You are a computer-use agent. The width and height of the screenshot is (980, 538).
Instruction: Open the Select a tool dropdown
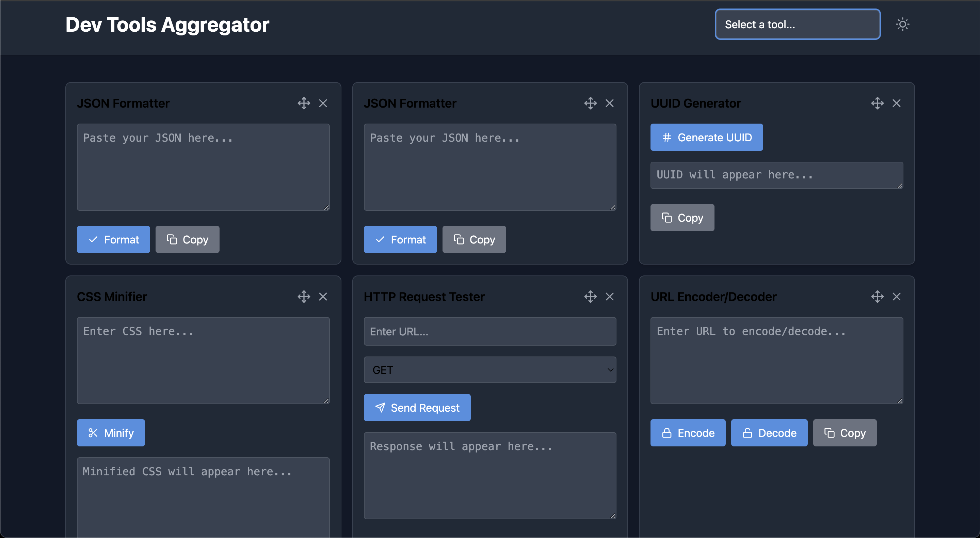pyautogui.click(x=797, y=24)
